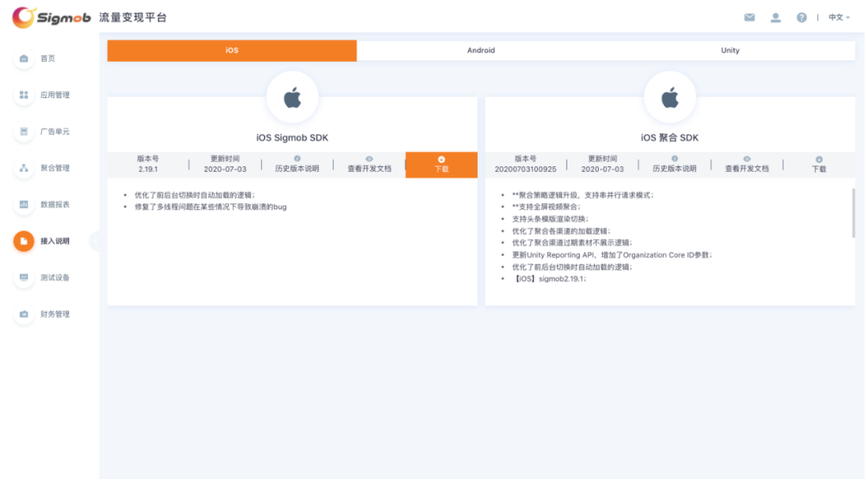Open 数据报表 icon in sidebar
The height and width of the screenshot is (479, 868).
pos(24,204)
